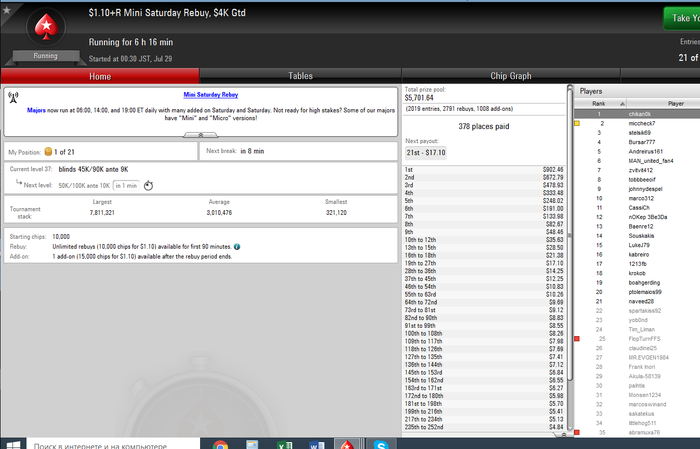Open the Mini Saturday Rebuy link
Viewport: 700px width, 449px height.
coord(211,95)
